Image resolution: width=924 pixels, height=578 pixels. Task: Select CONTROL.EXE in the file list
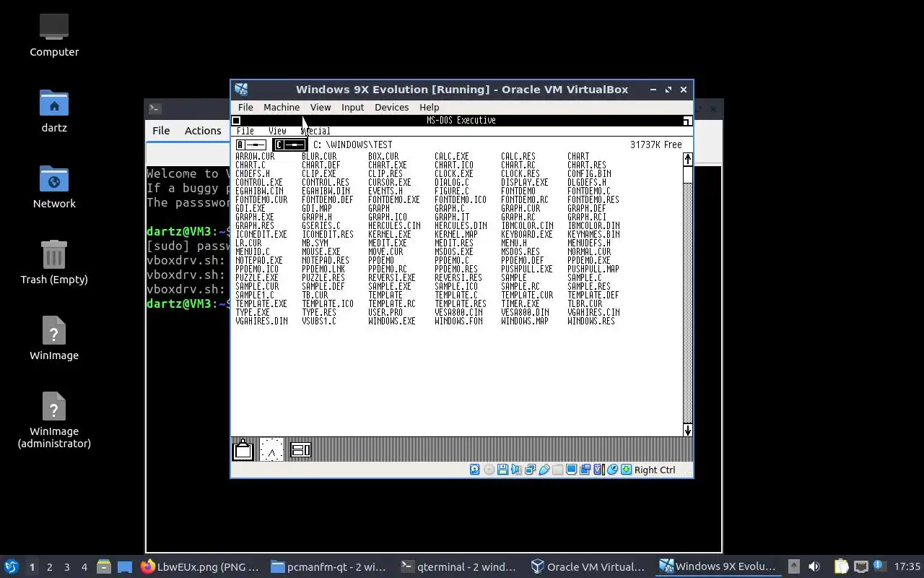click(258, 182)
